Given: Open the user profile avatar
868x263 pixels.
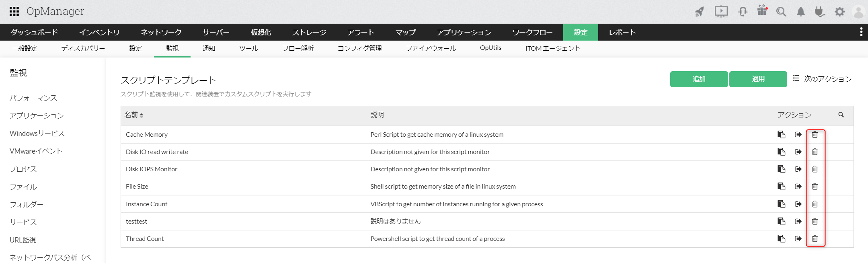Looking at the screenshot, I should (x=858, y=12).
